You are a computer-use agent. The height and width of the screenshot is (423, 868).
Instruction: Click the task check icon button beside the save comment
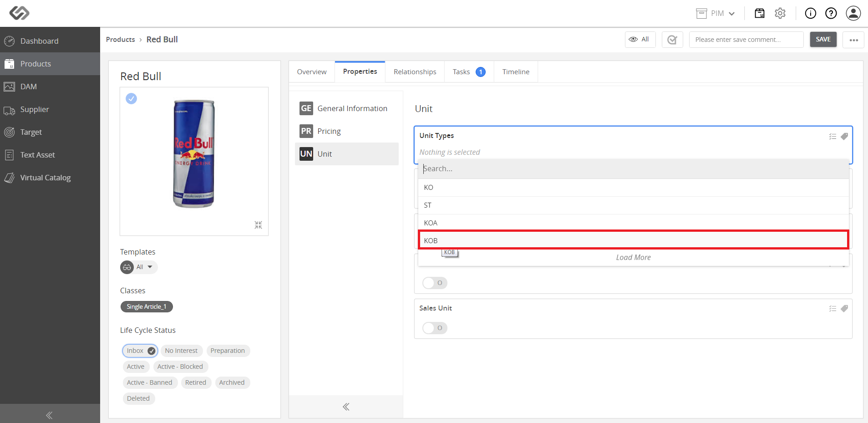coord(672,40)
